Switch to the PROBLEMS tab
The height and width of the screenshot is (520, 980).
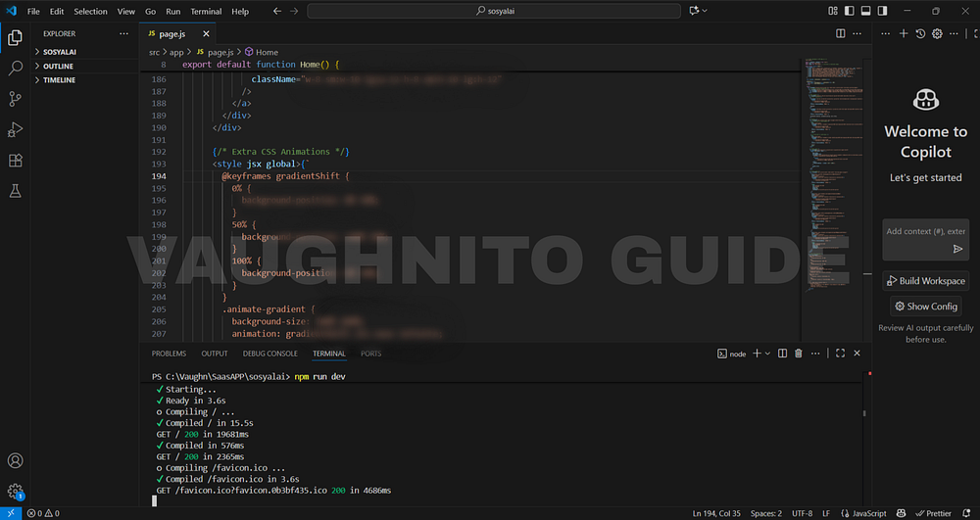click(x=169, y=354)
